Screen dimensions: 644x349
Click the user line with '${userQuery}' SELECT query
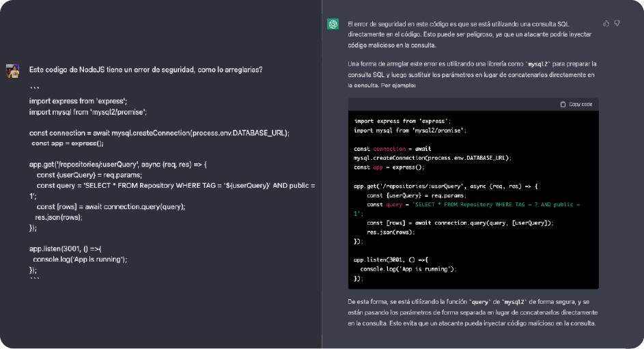click(x=173, y=191)
